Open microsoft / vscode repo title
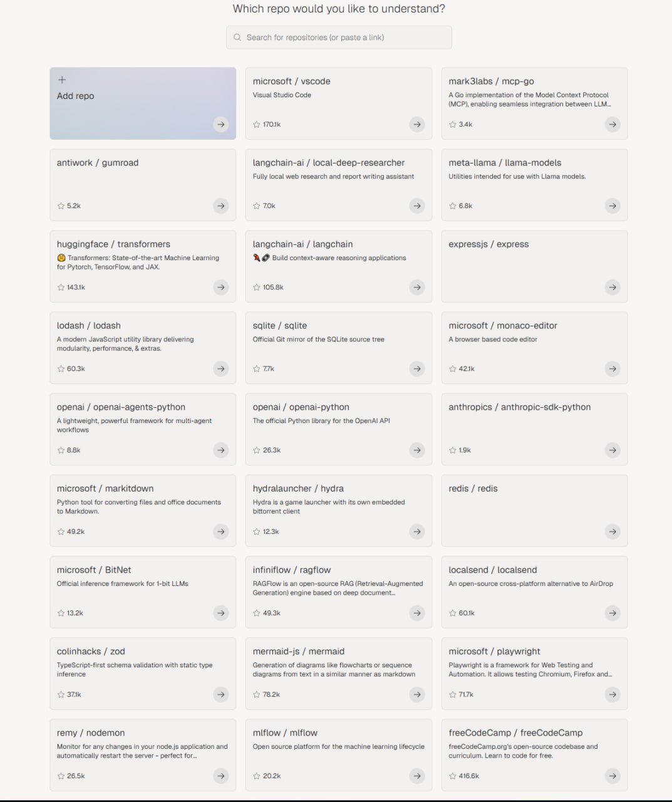 (x=292, y=81)
